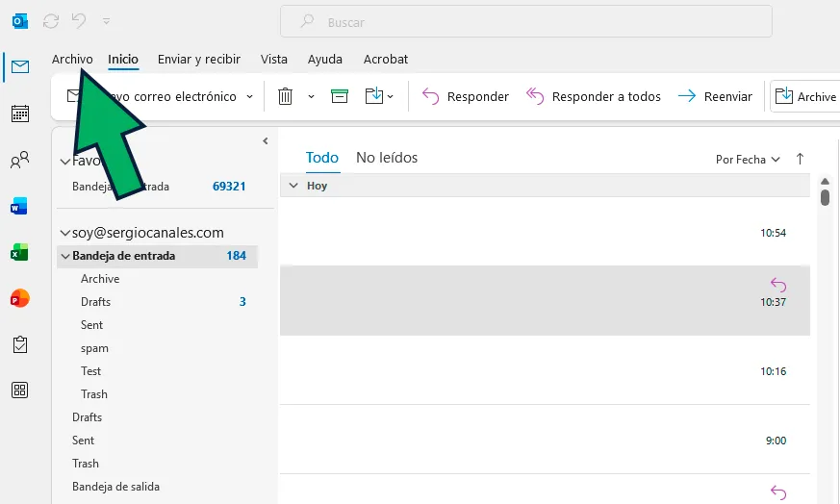
Task: Open the Archive subfolder
Action: [100, 279]
